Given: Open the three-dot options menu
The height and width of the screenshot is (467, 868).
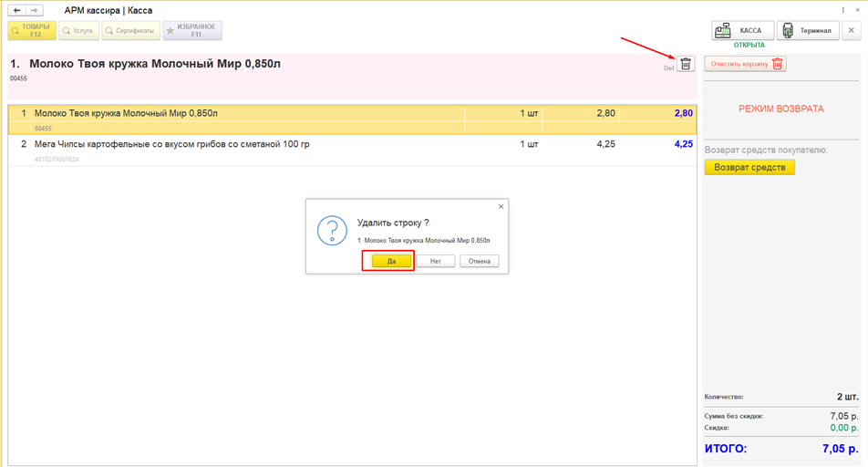Looking at the screenshot, I should (x=843, y=10).
